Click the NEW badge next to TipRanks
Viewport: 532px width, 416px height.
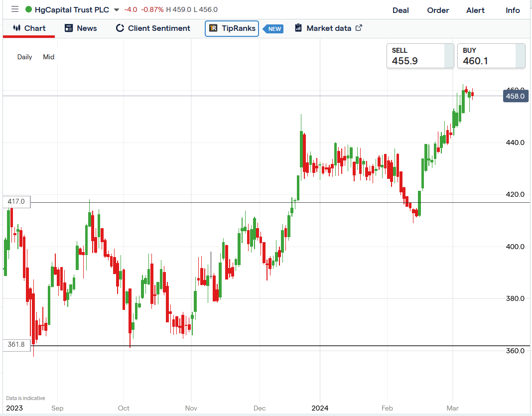click(273, 29)
